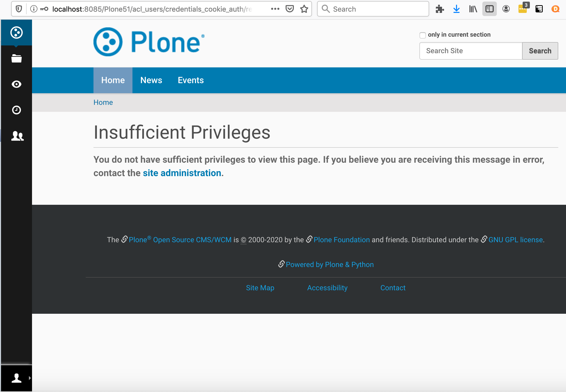
Task: Click the calendar-style extension icon
Action: (539, 9)
